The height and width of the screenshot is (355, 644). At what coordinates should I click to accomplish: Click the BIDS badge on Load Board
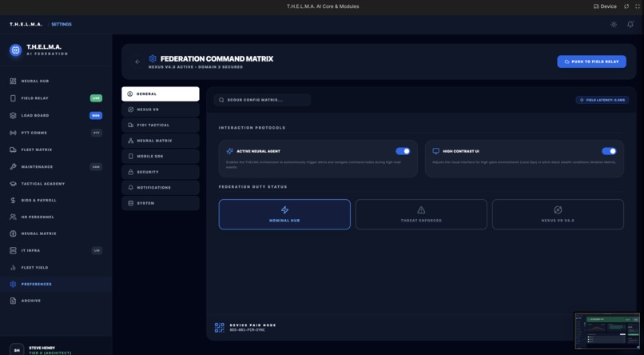(96, 115)
